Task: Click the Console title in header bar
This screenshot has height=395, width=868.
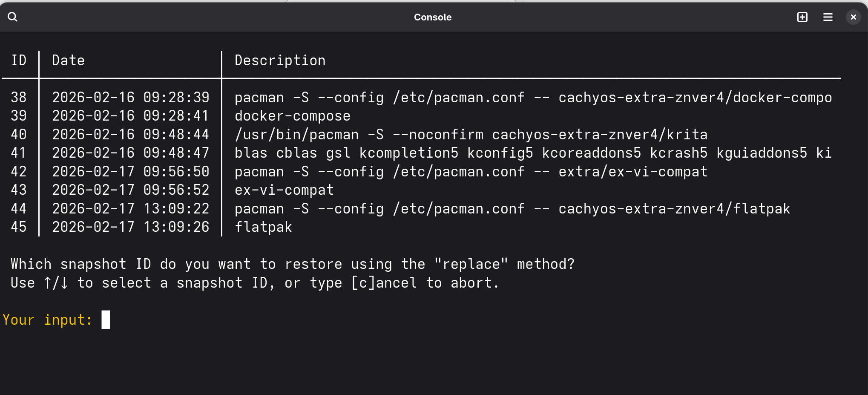Action: (x=432, y=17)
